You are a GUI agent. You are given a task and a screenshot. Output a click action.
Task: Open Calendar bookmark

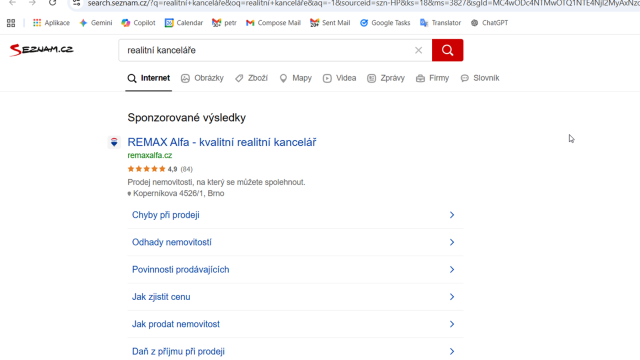click(184, 23)
